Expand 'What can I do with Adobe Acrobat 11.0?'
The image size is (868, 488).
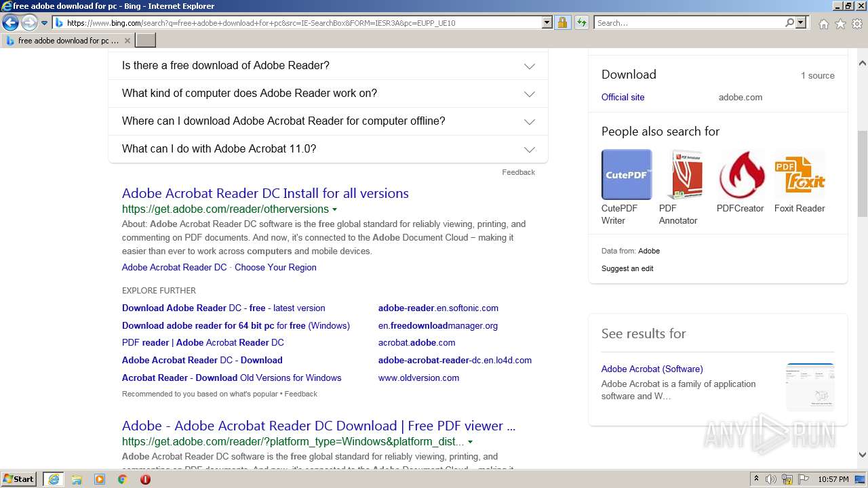click(328, 149)
